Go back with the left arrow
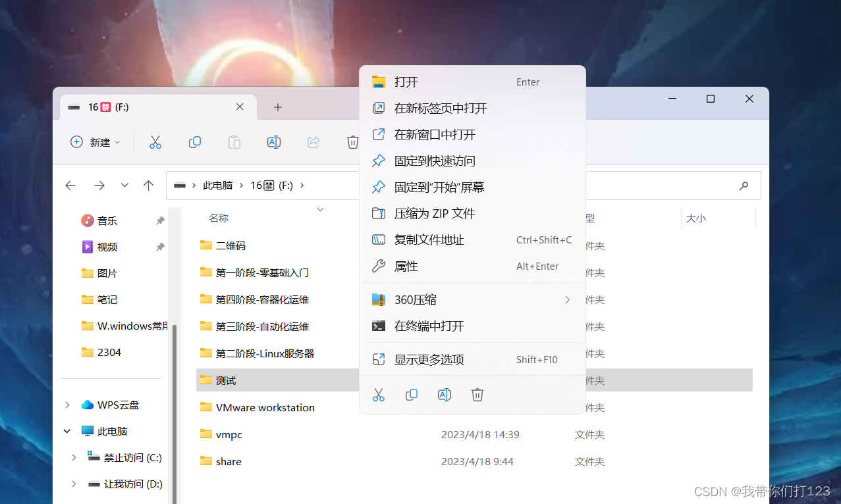 70,186
